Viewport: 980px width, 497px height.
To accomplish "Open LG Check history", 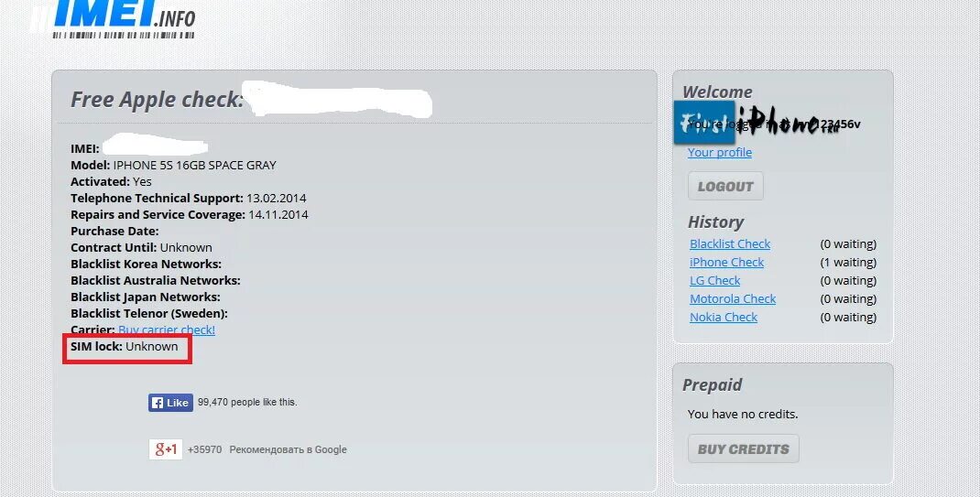I will click(714, 280).
